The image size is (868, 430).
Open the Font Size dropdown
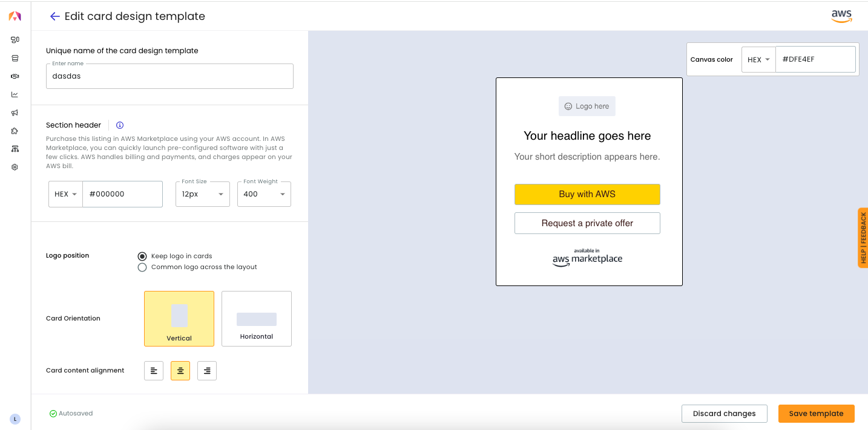click(x=203, y=194)
